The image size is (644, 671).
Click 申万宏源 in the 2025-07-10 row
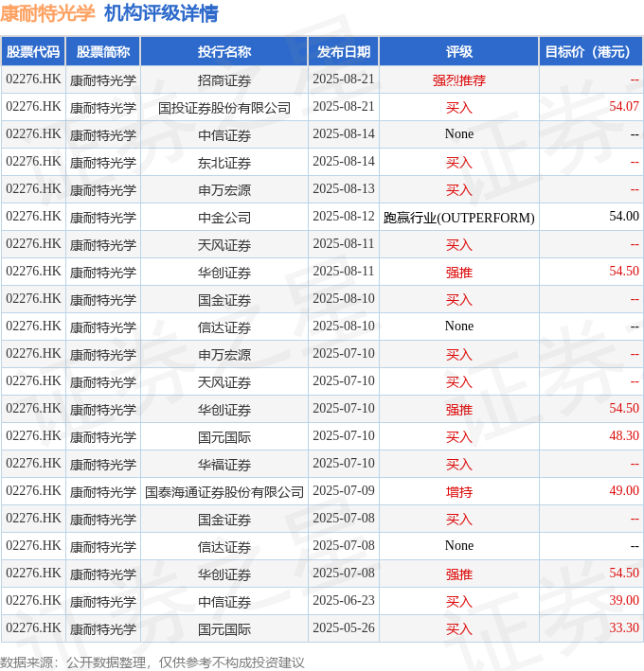[x=224, y=354]
